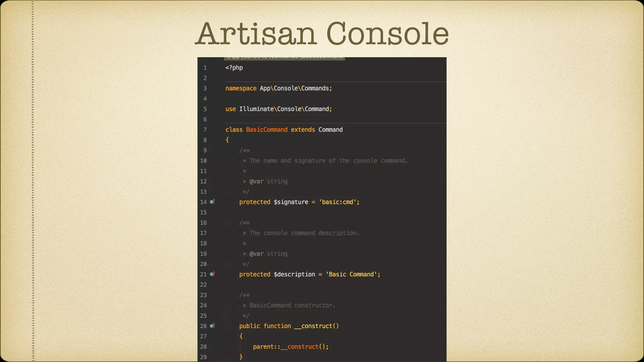Click '__construct()' method name on line 26
644x362 pixels.
pos(317,326)
